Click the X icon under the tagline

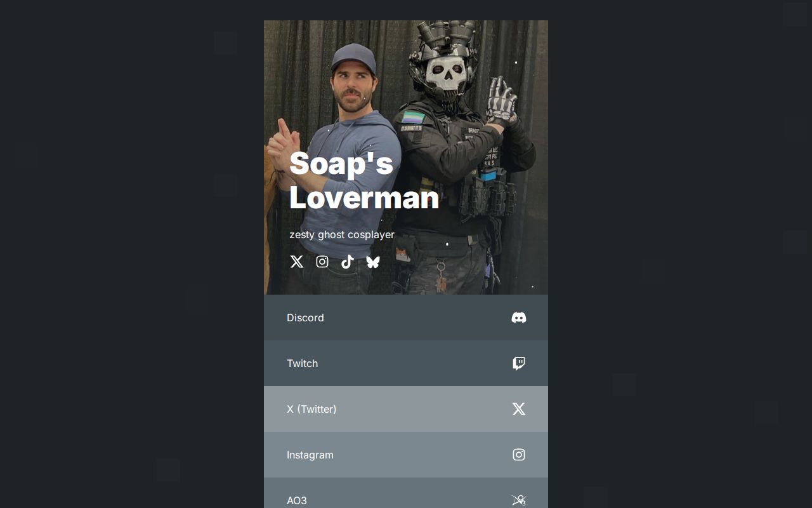click(297, 262)
